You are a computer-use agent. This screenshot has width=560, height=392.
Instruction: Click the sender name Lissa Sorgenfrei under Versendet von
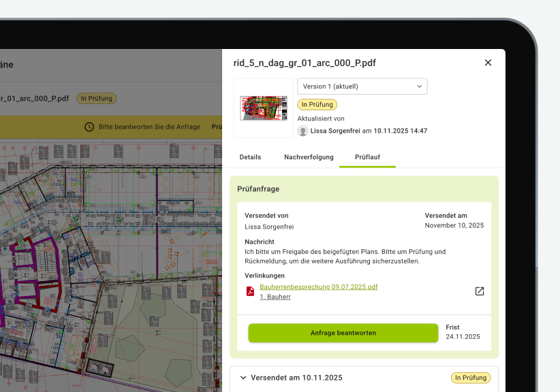pyautogui.click(x=269, y=227)
